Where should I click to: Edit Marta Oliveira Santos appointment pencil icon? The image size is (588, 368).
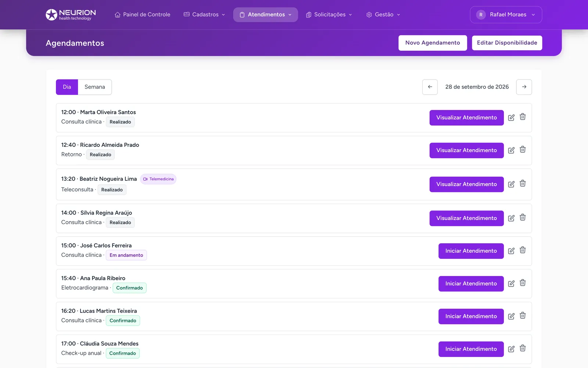click(511, 118)
